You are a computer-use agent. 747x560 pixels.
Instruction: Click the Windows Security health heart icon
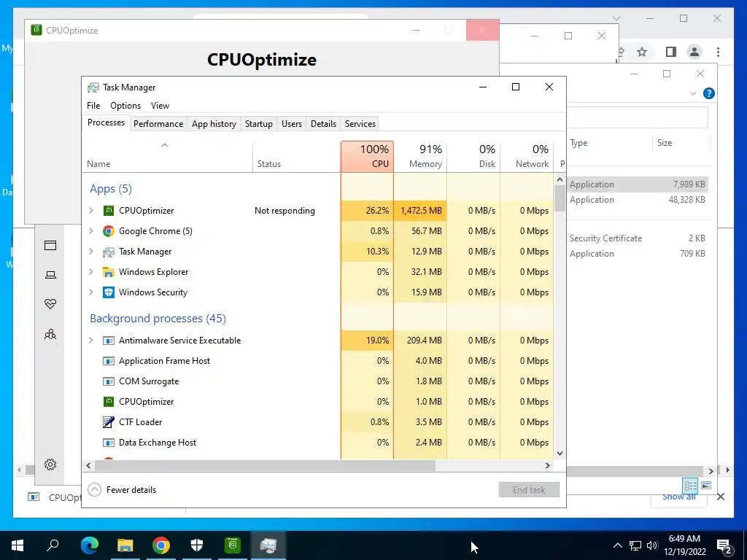click(x=50, y=304)
